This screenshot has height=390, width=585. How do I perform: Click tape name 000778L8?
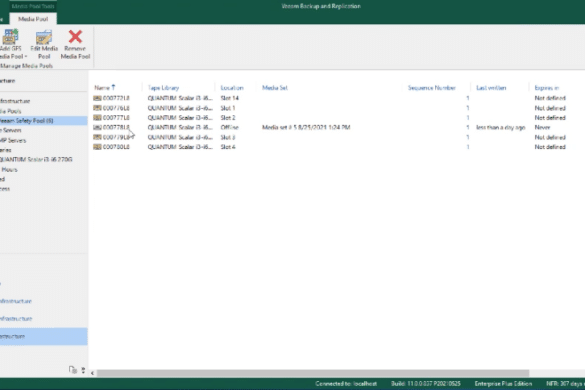116,127
